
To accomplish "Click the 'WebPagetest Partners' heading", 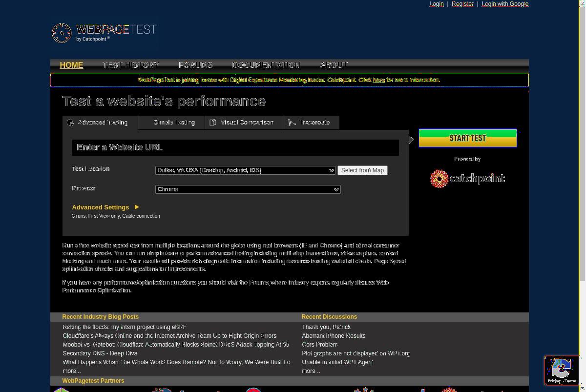I will pyautogui.click(x=93, y=381).
